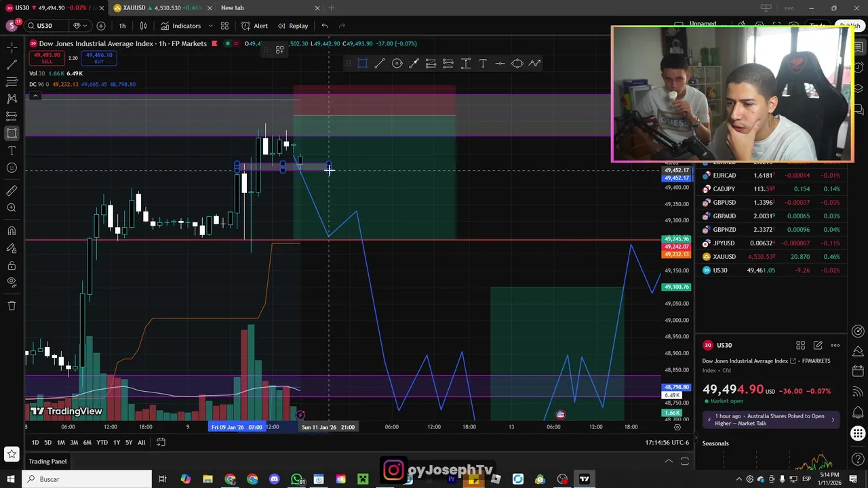Create an Alert
The height and width of the screenshot is (488, 868).
pos(254,26)
